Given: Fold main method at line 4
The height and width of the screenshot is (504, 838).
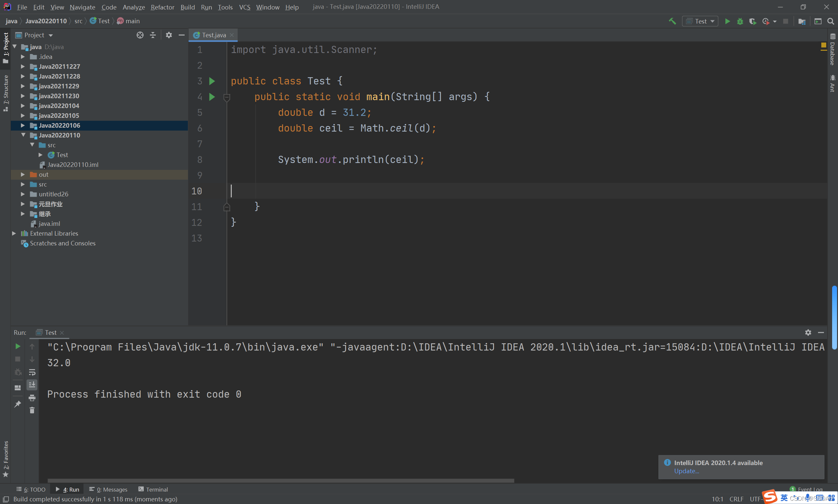Looking at the screenshot, I should (x=227, y=98).
